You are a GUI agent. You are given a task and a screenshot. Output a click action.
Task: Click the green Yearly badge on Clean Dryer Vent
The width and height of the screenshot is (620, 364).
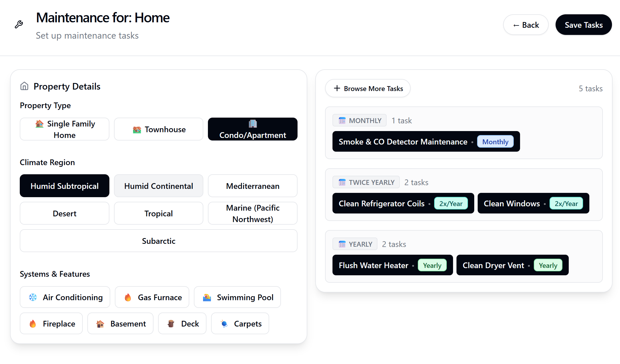[x=548, y=265]
